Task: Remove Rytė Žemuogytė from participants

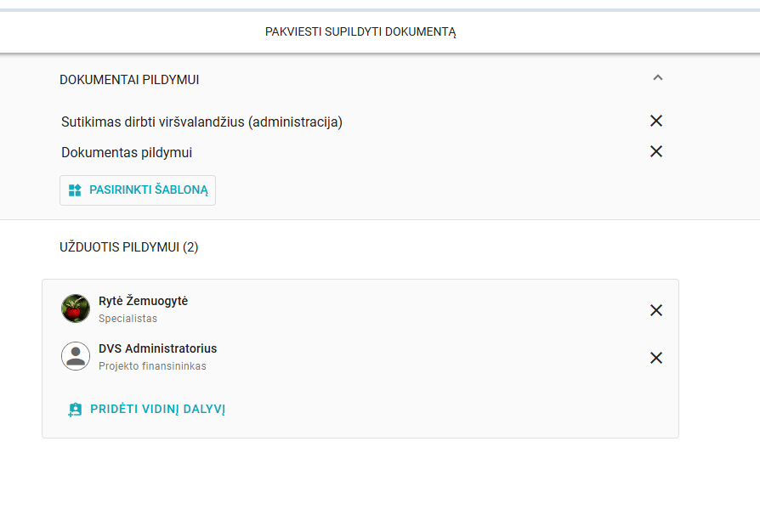Action: click(x=655, y=310)
